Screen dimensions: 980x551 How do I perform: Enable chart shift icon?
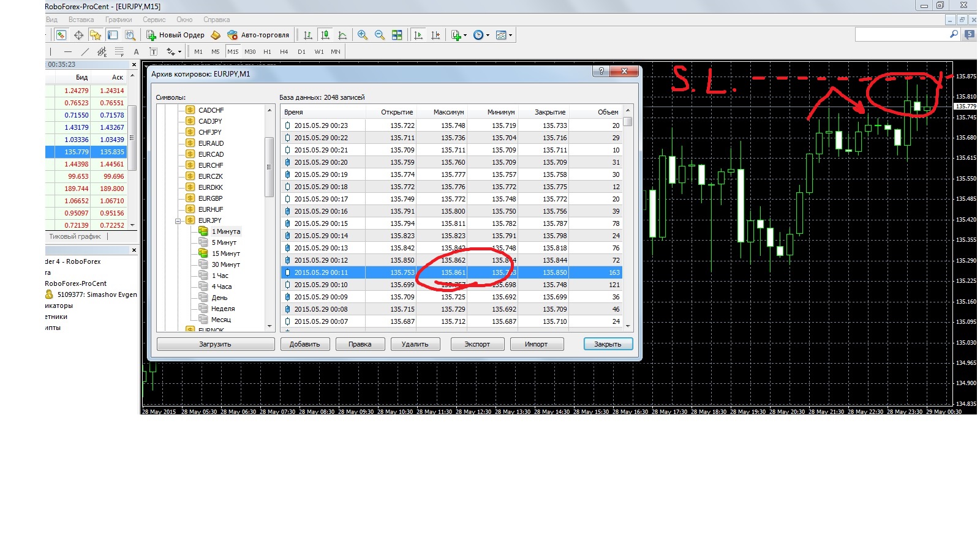pos(435,35)
